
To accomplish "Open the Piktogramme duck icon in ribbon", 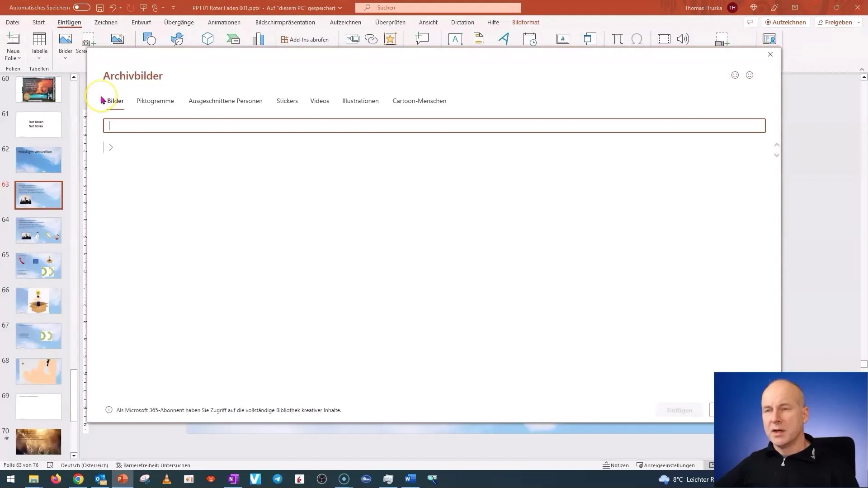I will click(177, 39).
